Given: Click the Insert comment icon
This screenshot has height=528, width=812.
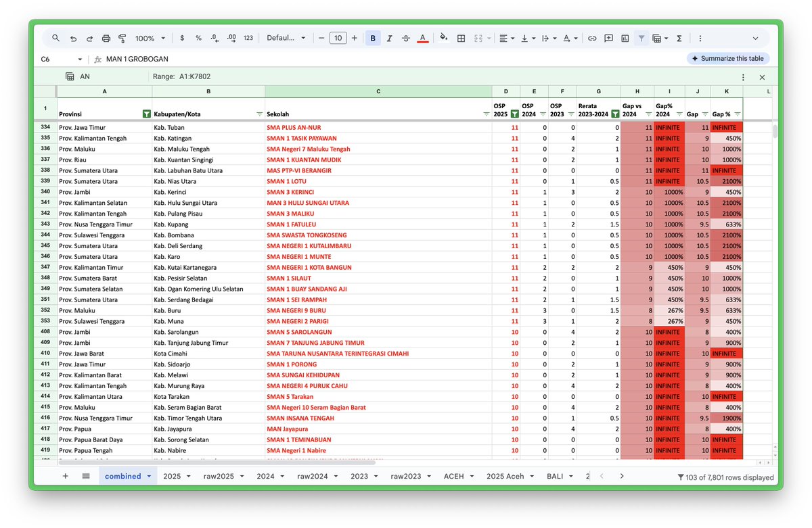Looking at the screenshot, I should [x=609, y=39].
